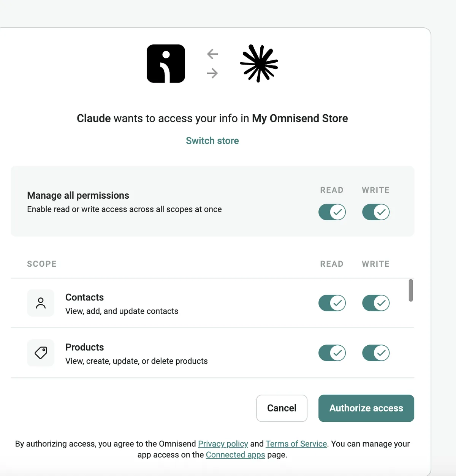Click the right-pointing arrow between logos
Viewport: 456px width, 476px height.
click(x=212, y=73)
